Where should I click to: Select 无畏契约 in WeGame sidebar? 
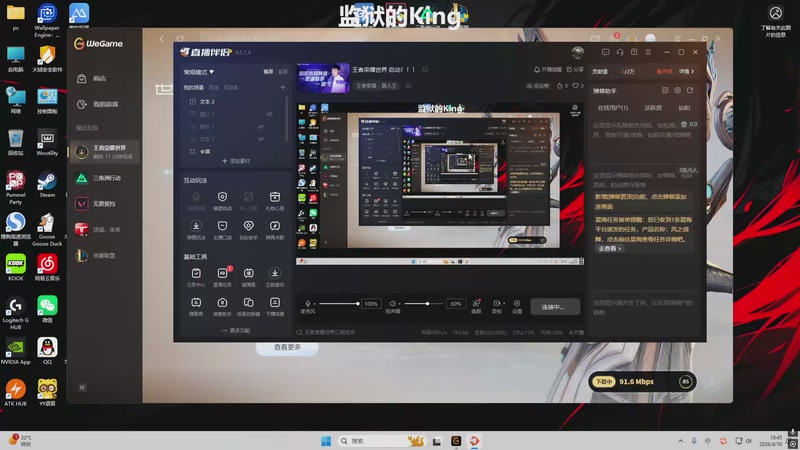(105, 204)
